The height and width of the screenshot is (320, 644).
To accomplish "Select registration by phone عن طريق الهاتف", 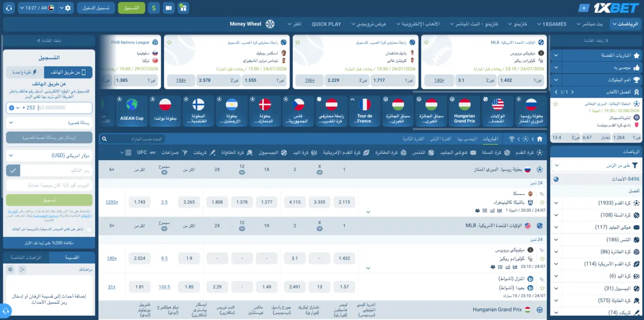I will [68, 72].
